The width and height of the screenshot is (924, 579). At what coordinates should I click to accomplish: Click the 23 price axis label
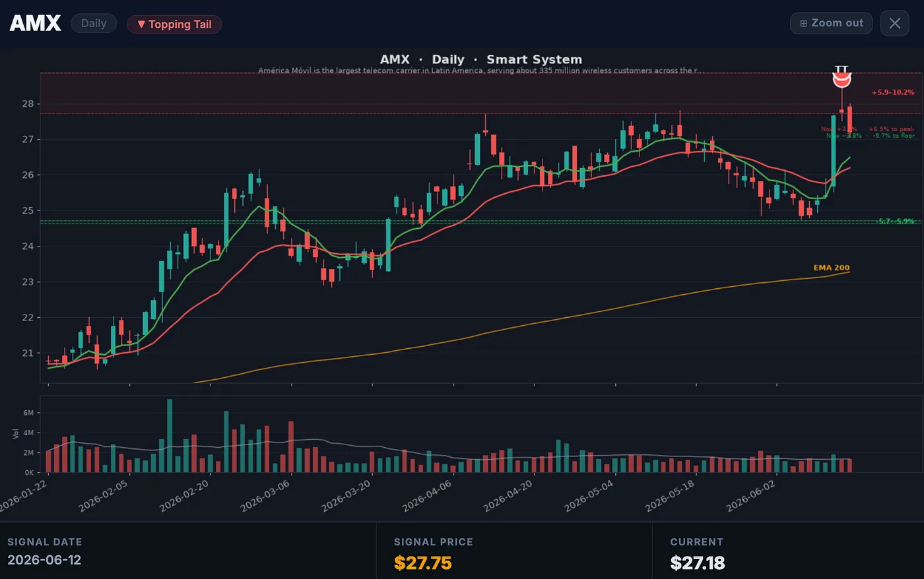pos(27,282)
